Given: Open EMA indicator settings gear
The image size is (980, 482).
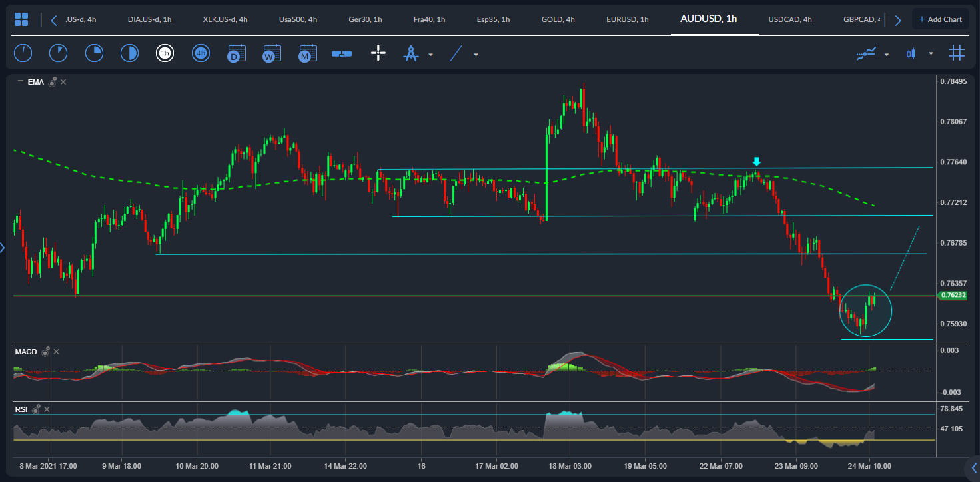Looking at the screenshot, I should tap(53, 82).
